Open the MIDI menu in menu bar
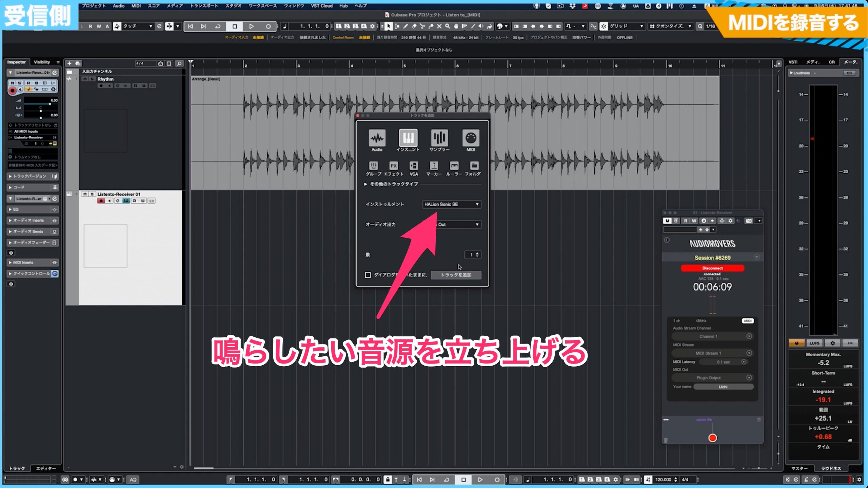 (136, 6)
